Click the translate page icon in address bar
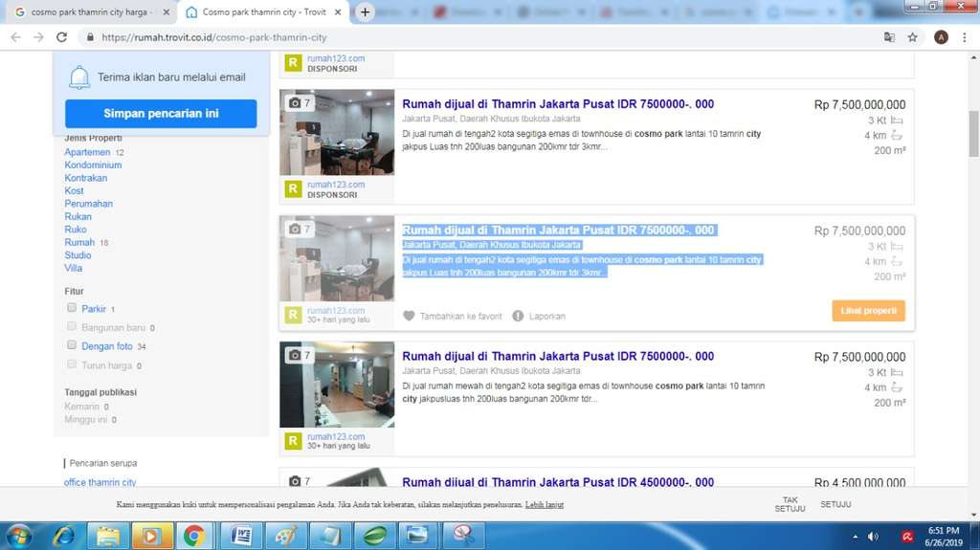Image resolution: width=980 pixels, height=550 pixels. pos(889,37)
